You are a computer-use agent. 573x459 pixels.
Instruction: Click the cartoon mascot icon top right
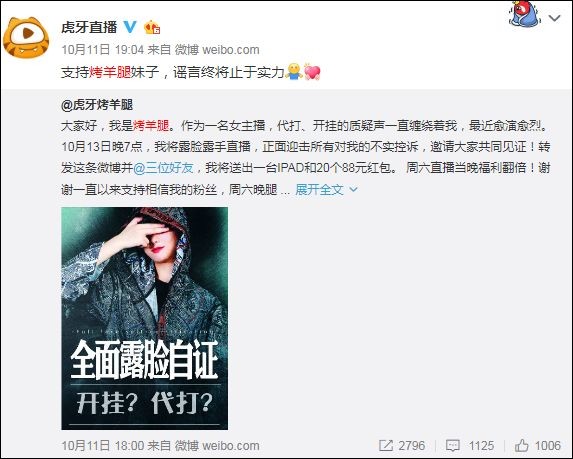[x=525, y=14]
